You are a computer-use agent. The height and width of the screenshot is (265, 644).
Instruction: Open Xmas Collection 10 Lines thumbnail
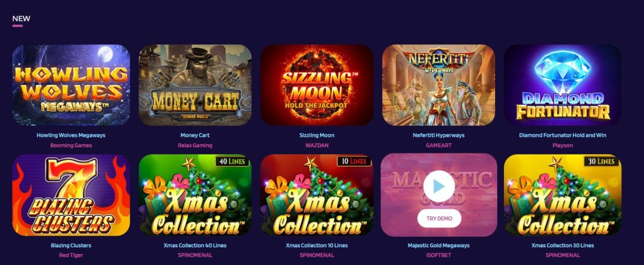tap(316, 195)
